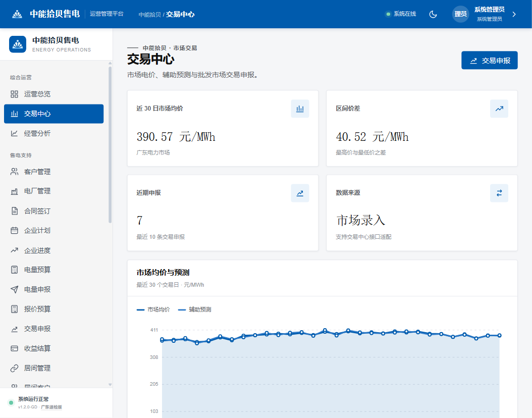Toggle 市场均价 legend series
This screenshot has height=418, width=532.
coord(153,309)
